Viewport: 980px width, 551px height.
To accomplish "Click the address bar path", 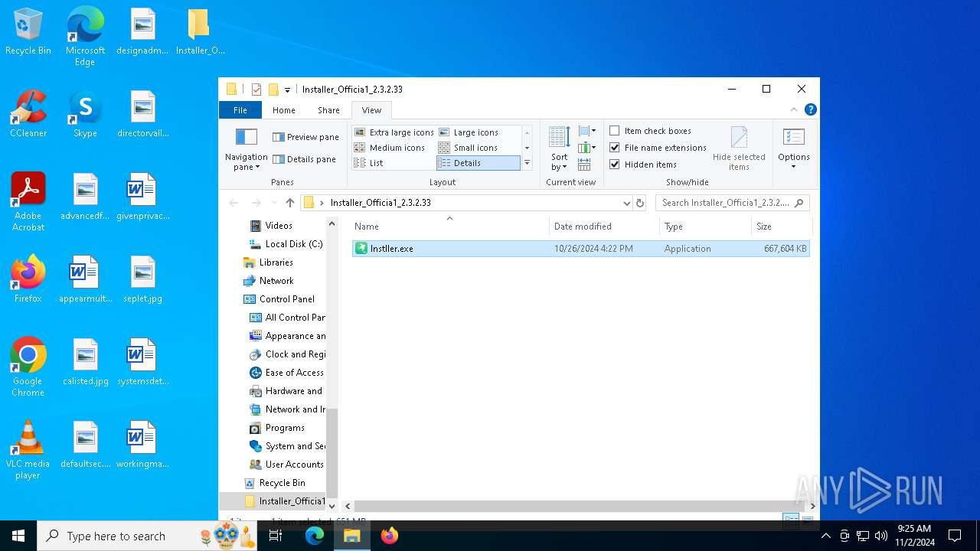I will point(381,203).
